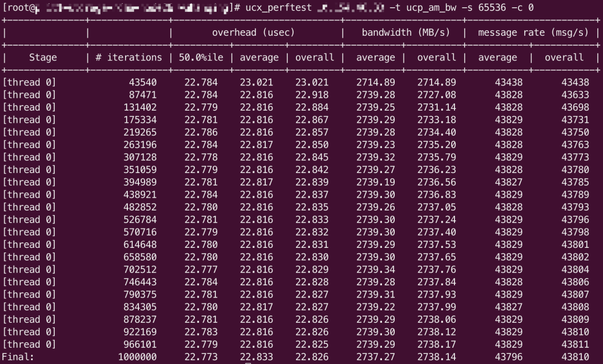The image size is (603, 364).
Task: Click the iterations value '87471'
Action: point(143,95)
